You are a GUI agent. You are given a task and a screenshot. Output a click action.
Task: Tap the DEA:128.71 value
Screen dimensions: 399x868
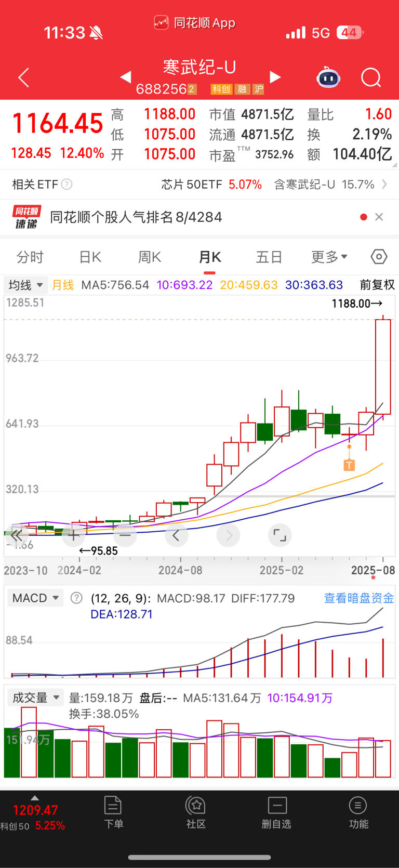[x=122, y=614]
